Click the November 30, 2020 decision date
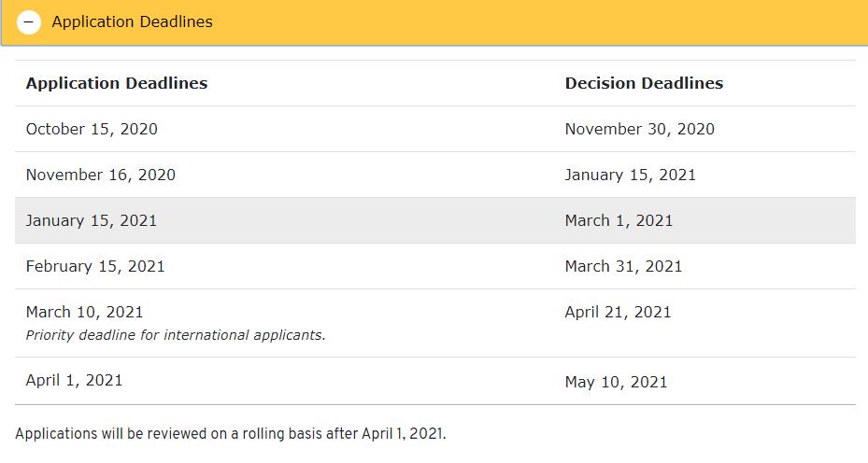868x463 pixels. [639, 129]
